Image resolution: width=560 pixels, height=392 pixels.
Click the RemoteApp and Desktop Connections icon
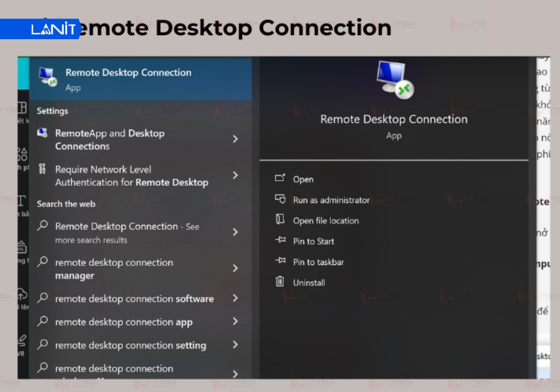coord(41,133)
